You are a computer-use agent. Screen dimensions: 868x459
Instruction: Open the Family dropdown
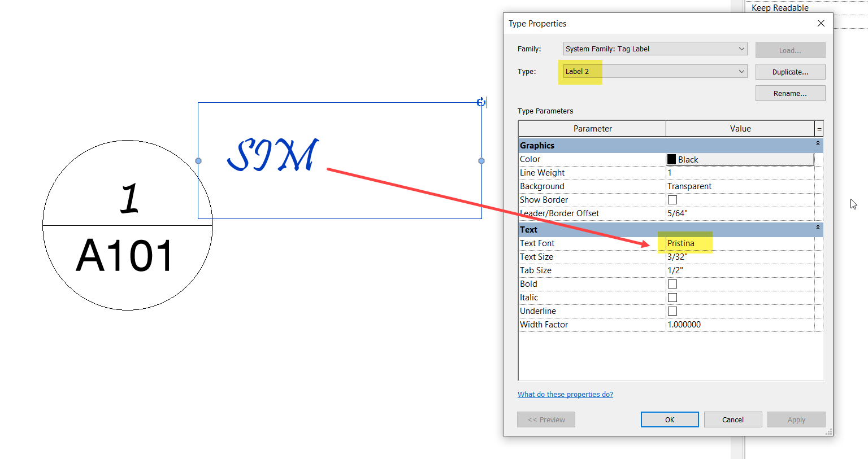click(x=741, y=49)
